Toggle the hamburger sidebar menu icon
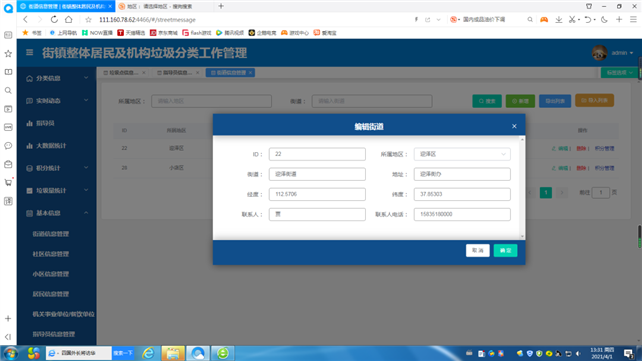Image resolution: width=642 pixels, height=361 pixels. (x=29, y=52)
